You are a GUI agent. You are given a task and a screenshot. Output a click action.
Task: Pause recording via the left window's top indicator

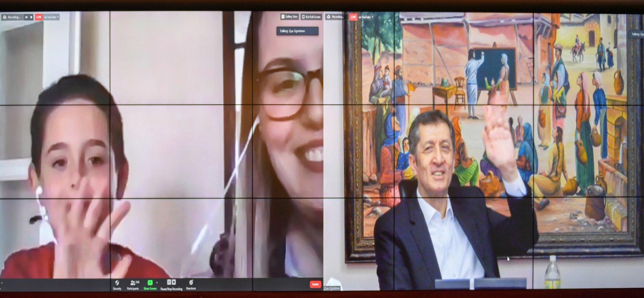26,17
